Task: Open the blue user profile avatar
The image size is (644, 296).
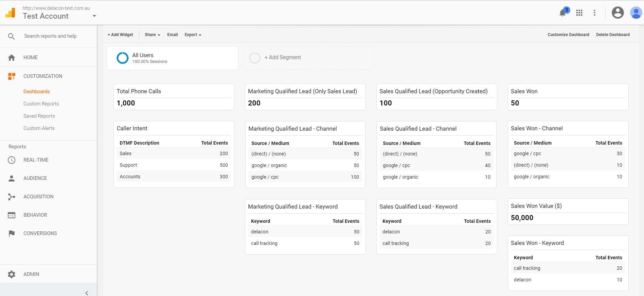Action: click(x=636, y=13)
